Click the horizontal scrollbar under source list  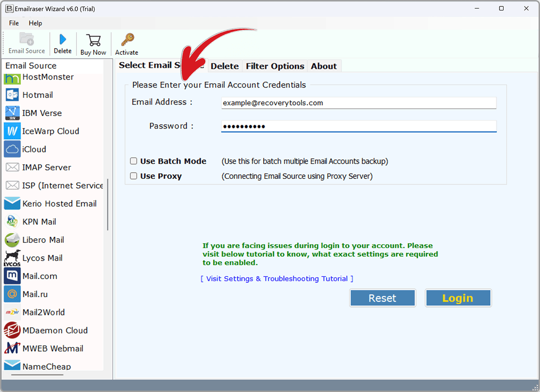37,374
